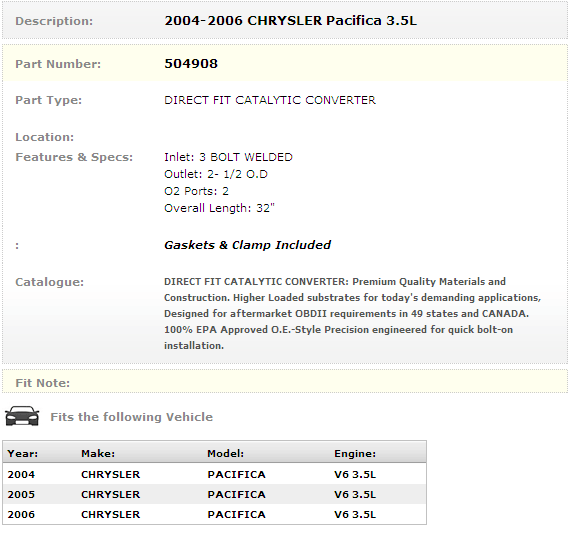Click the Part Number: label
The width and height of the screenshot is (570, 546).
click(x=58, y=64)
